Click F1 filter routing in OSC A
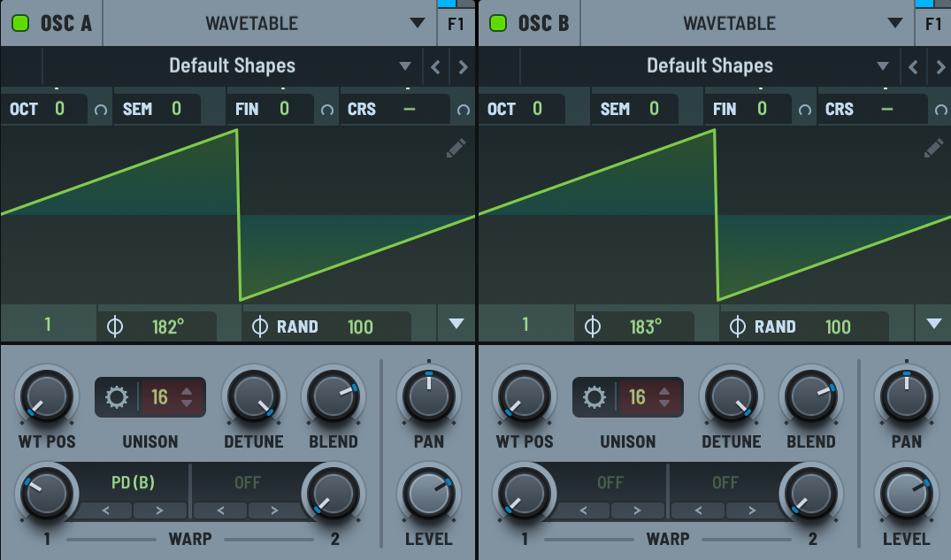Screen dimensions: 951x560 coord(456,24)
